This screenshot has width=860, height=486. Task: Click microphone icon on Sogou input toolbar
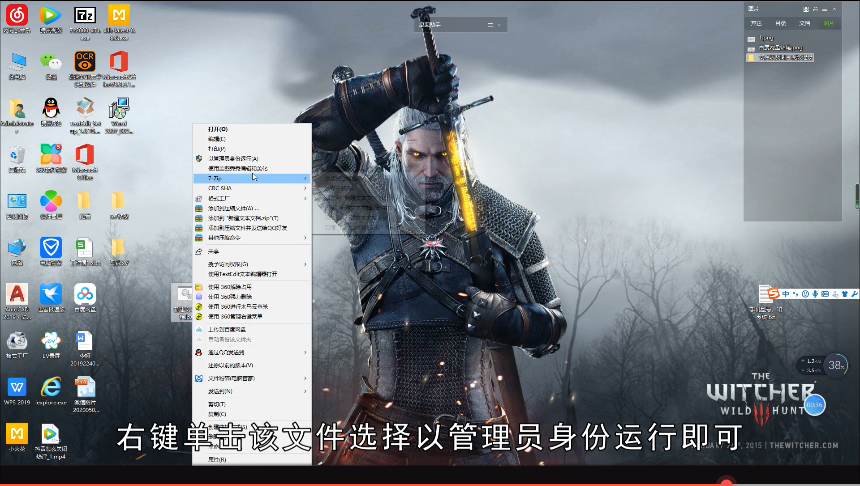(x=815, y=294)
